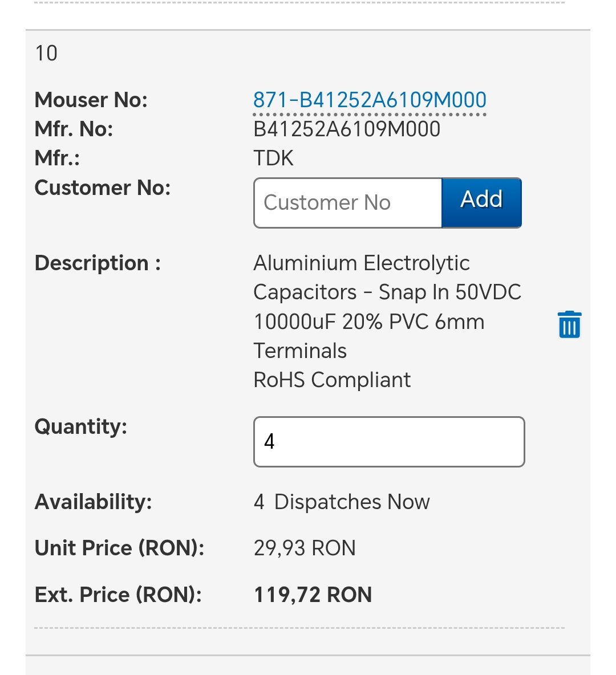Click the manufacturer part number B41252A6109M000

pos(347,129)
